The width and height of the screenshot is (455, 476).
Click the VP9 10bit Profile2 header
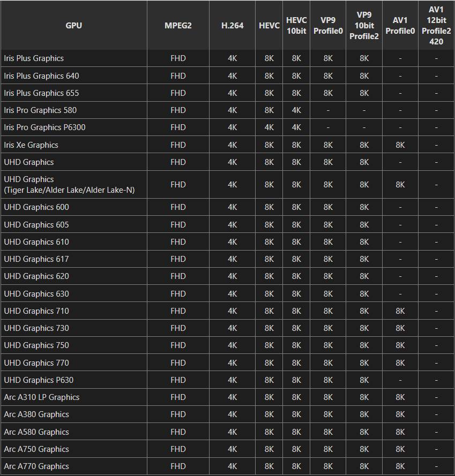364,26
